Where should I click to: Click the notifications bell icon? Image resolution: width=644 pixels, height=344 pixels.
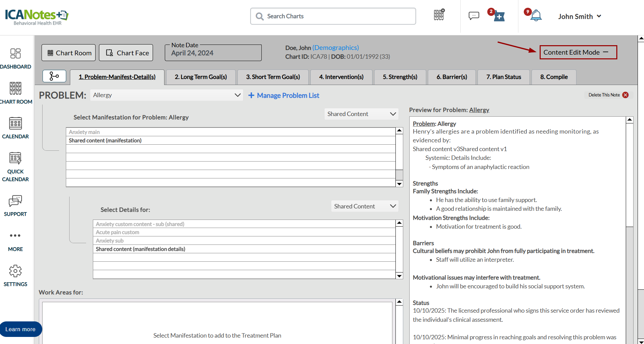pyautogui.click(x=536, y=16)
